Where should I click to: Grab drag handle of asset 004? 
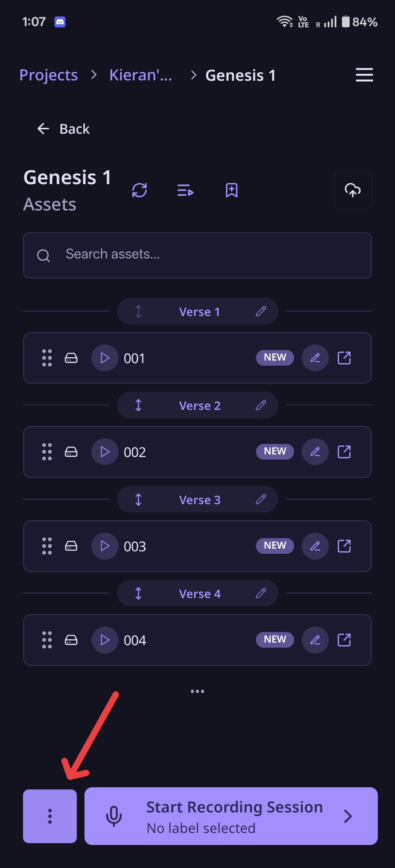[47, 640]
